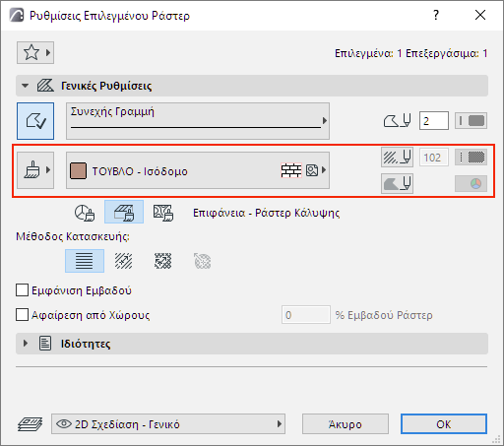The image size is (504, 446).
Task: Click the Μέθοδος Κατασκευής label
Action: coord(73,236)
